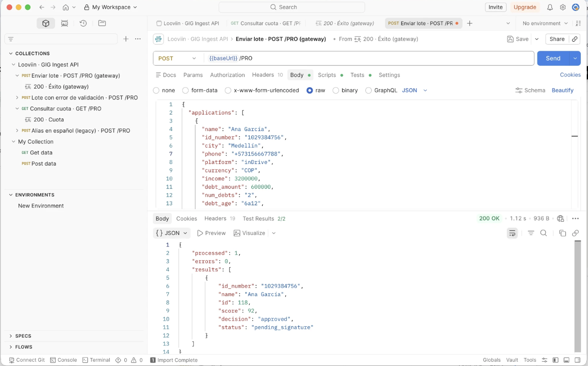The image size is (588, 366).
Task: Go forward with the right arrow
Action: point(53,7)
